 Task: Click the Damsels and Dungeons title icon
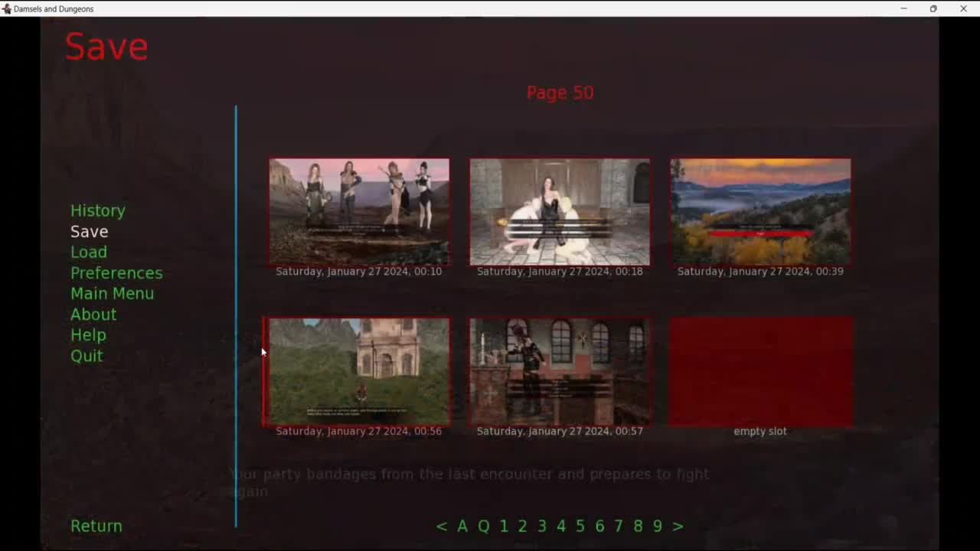click(x=7, y=8)
